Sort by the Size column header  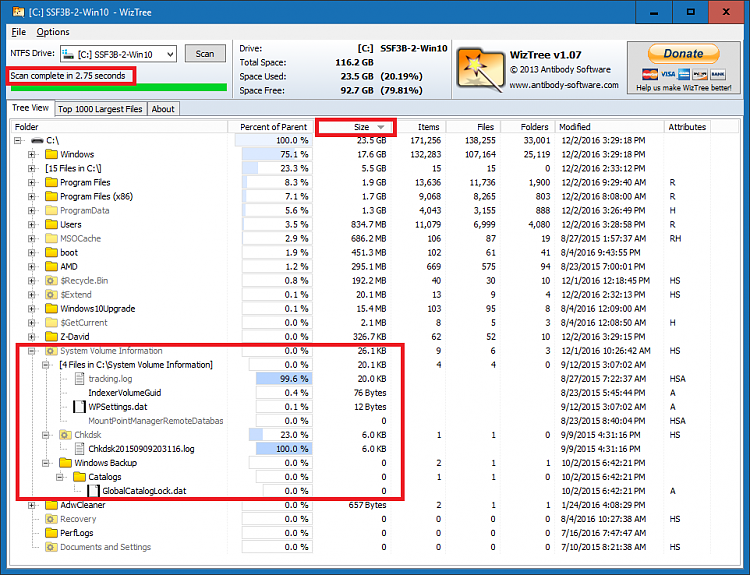[356, 127]
